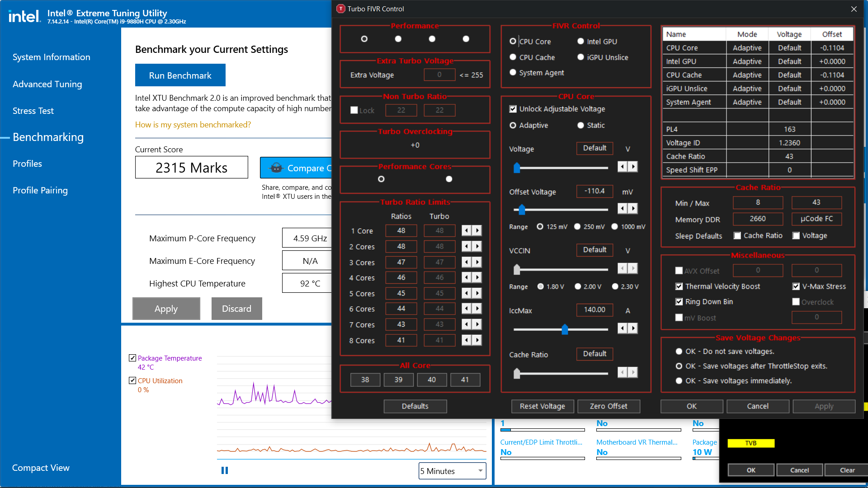
Task: Click the yellow TVB indicator
Action: pyautogui.click(x=751, y=443)
